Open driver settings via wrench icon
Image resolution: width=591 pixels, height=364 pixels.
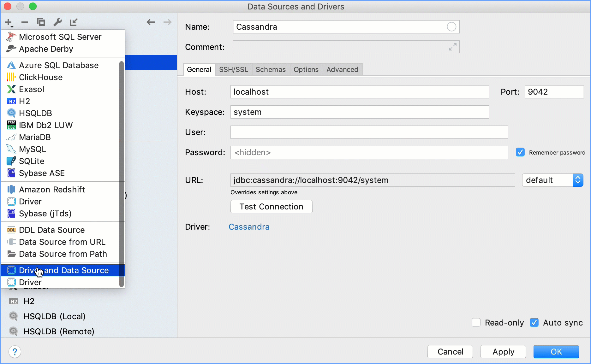point(57,22)
